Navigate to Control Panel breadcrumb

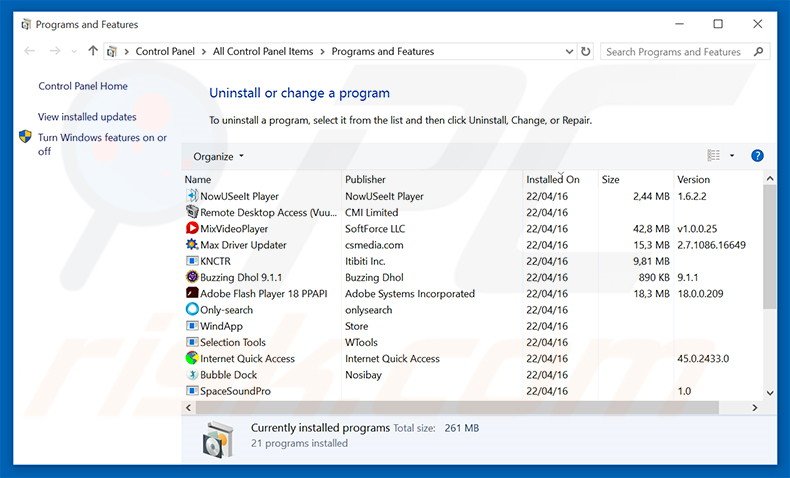[165, 51]
